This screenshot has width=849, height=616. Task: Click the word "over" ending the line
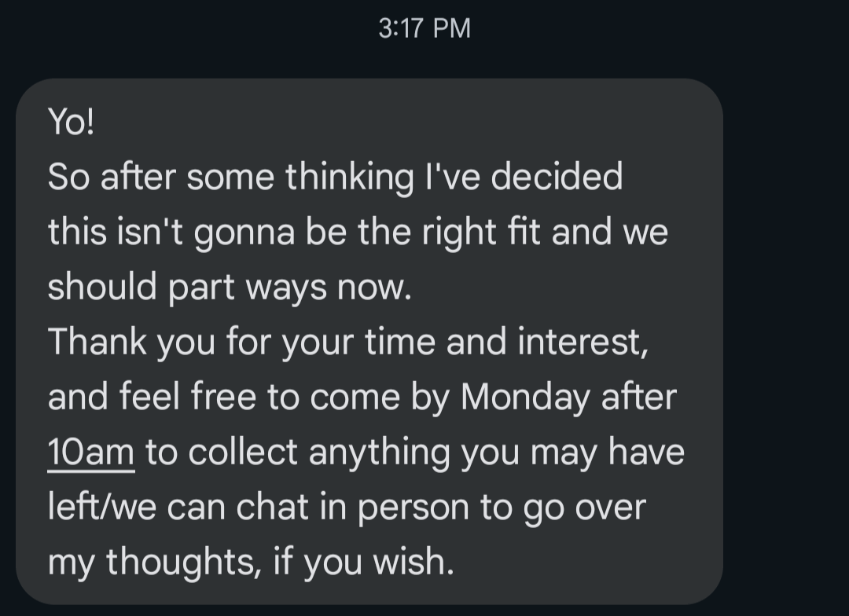pyautogui.click(x=610, y=508)
